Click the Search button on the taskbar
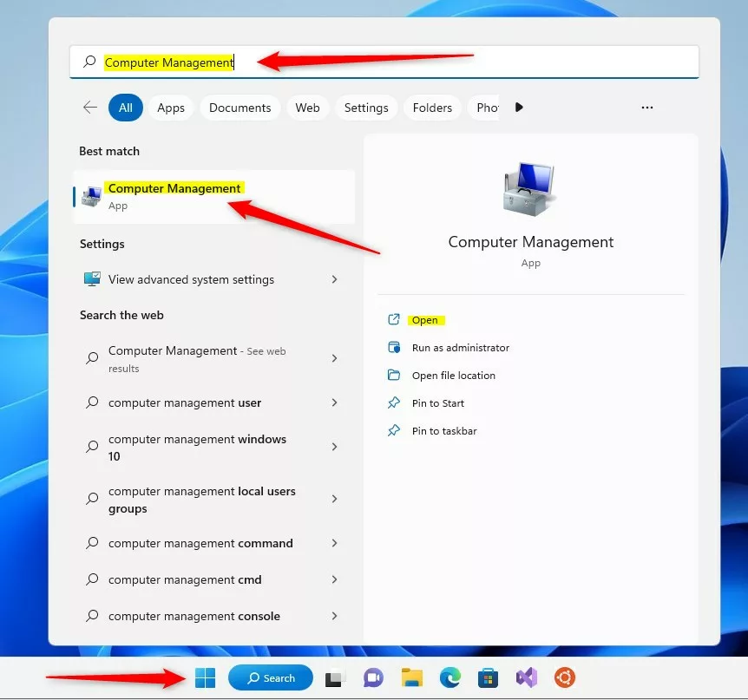 pyautogui.click(x=271, y=677)
